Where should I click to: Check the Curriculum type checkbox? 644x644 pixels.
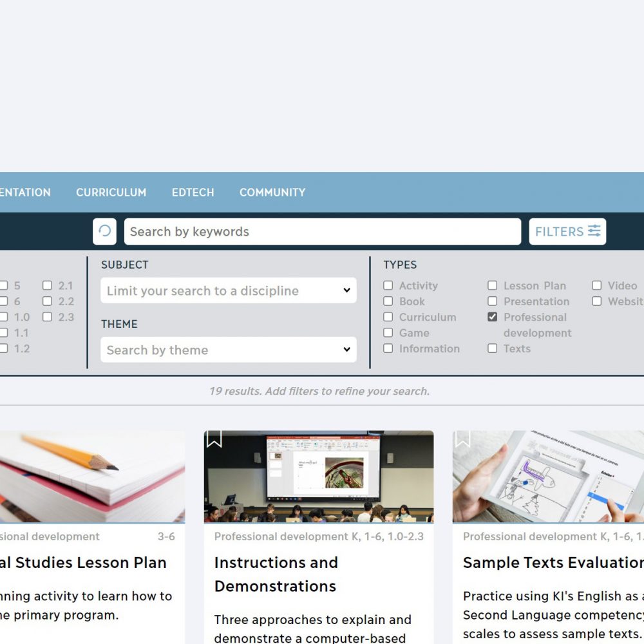[x=388, y=317]
